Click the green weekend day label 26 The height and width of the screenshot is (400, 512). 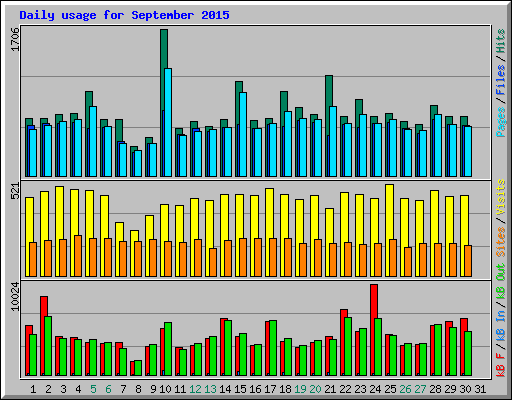click(405, 389)
